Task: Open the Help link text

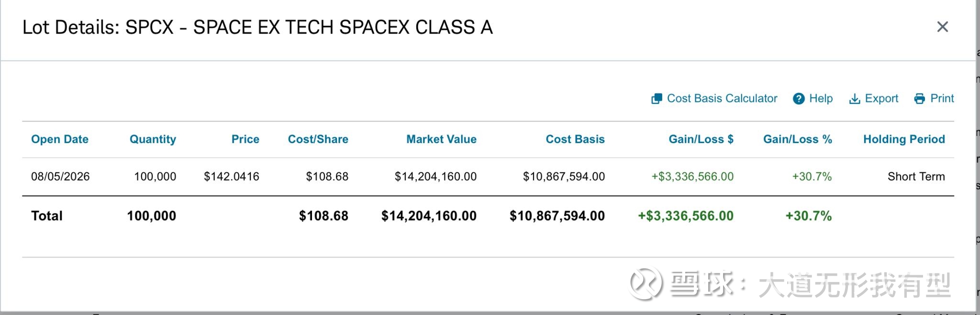Action: coord(821,99)
